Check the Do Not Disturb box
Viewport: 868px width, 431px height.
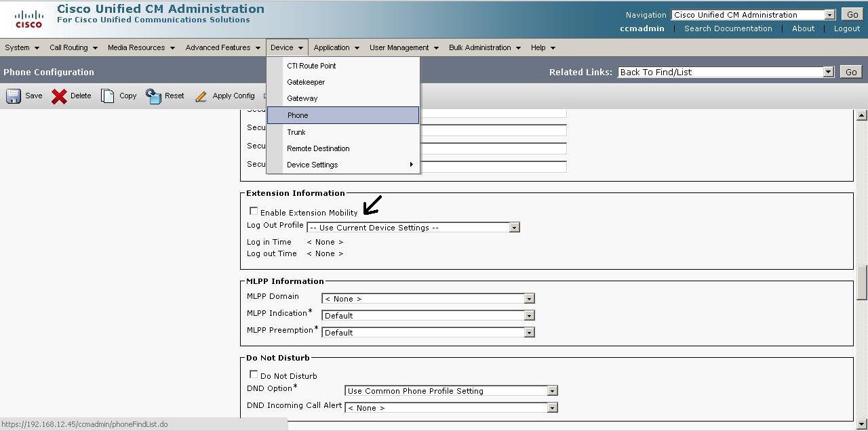coord(254,373)
